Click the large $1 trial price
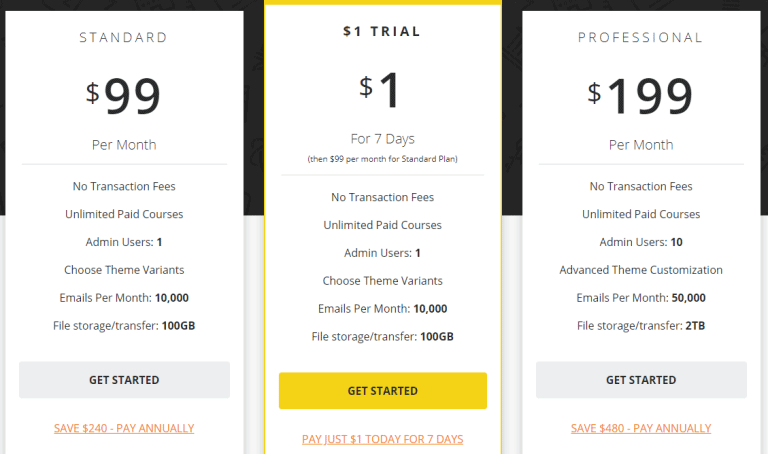The image size is (768, 454). (x=382, y=91)
